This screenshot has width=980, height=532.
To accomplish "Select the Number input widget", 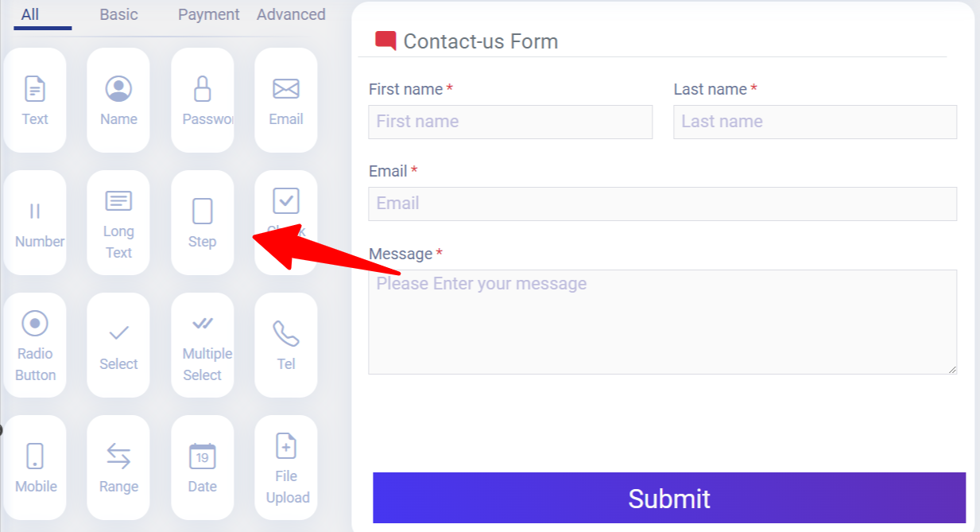I will tap(35, 222).
